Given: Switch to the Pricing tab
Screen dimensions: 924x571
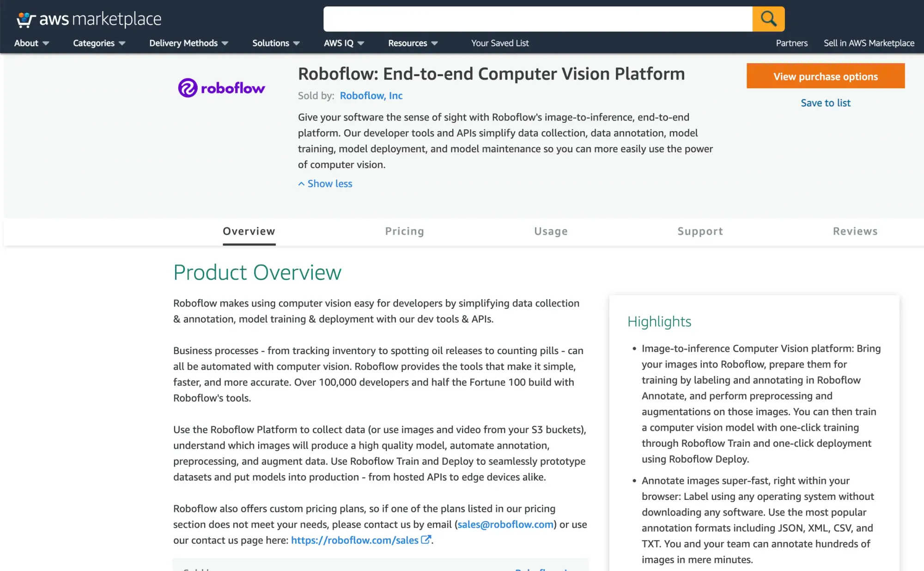Looking at the screenshot, I should point(405,231).
